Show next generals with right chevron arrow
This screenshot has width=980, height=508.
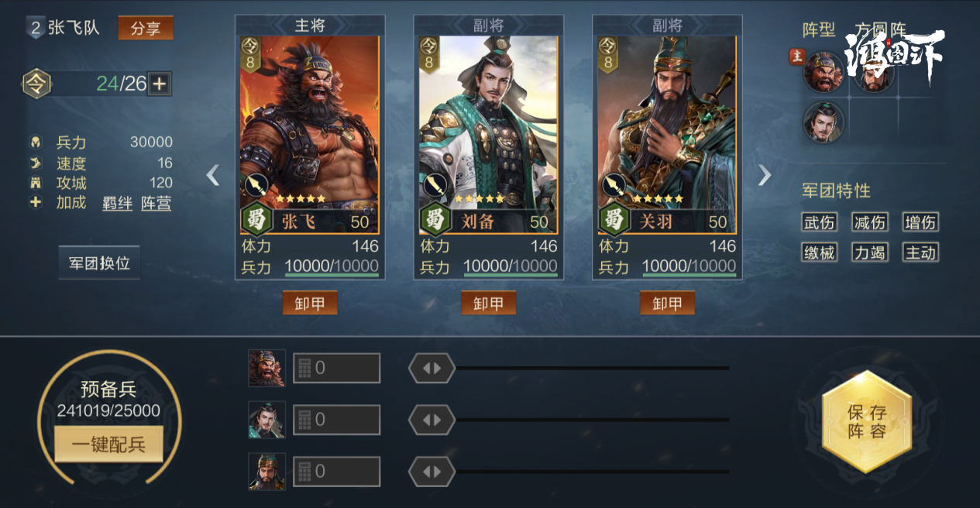[765, 176]
